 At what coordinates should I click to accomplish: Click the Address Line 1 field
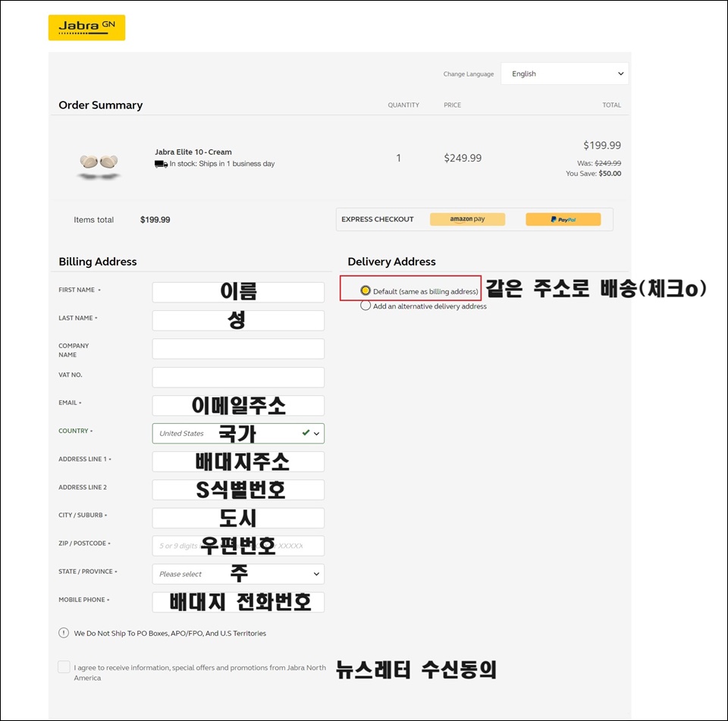point(238,462)
